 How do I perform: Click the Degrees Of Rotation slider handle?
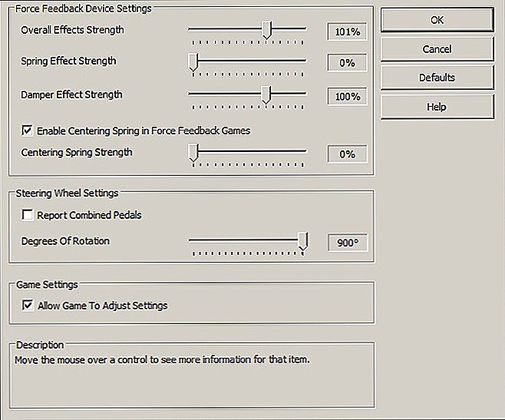coord(302,241)
